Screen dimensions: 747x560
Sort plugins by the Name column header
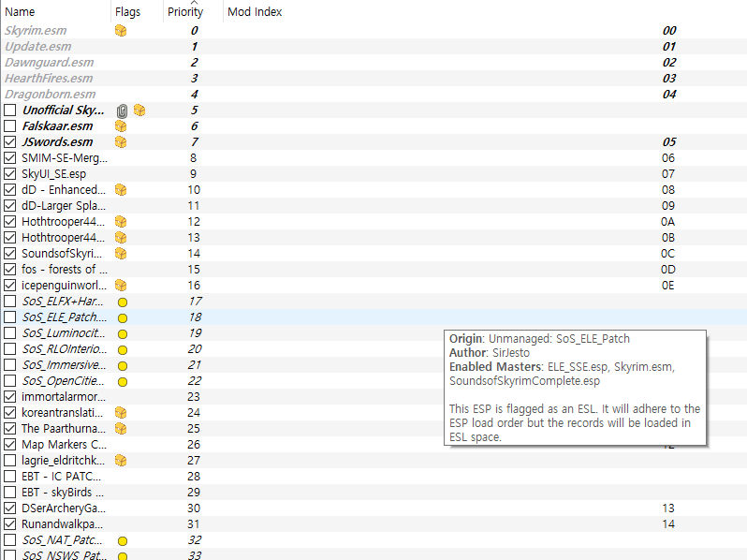pyautogui.click(x=20, y=12)
